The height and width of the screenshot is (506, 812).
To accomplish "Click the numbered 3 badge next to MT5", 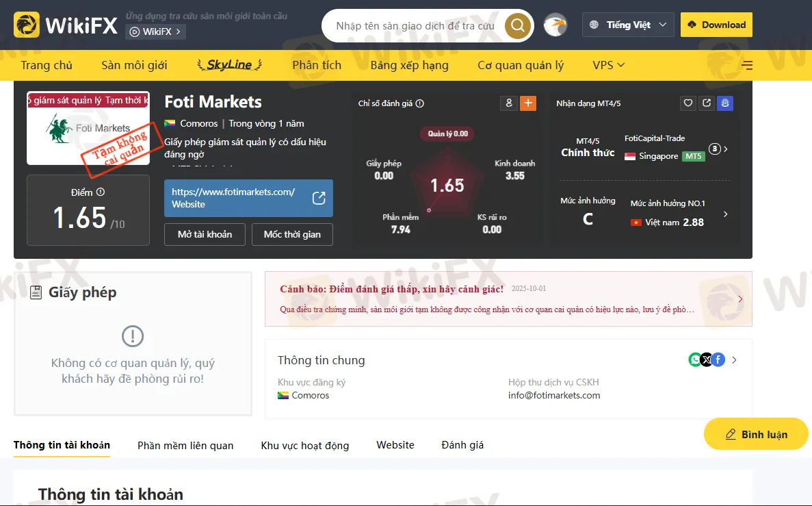I will 715,149.
